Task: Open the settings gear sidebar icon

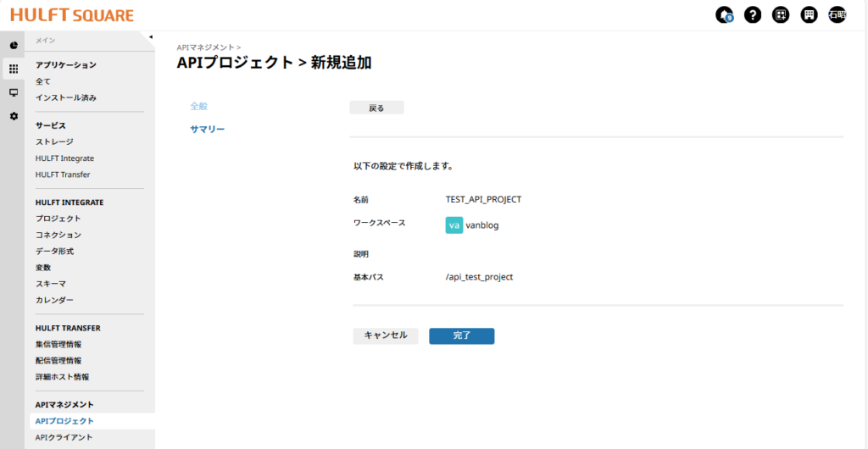Action: coord(14,116)
